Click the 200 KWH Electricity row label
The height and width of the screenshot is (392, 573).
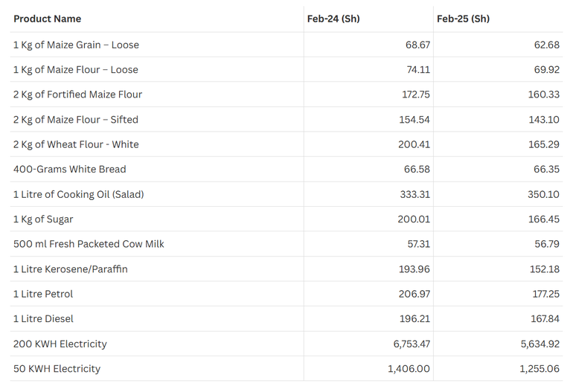coord(60,344)
